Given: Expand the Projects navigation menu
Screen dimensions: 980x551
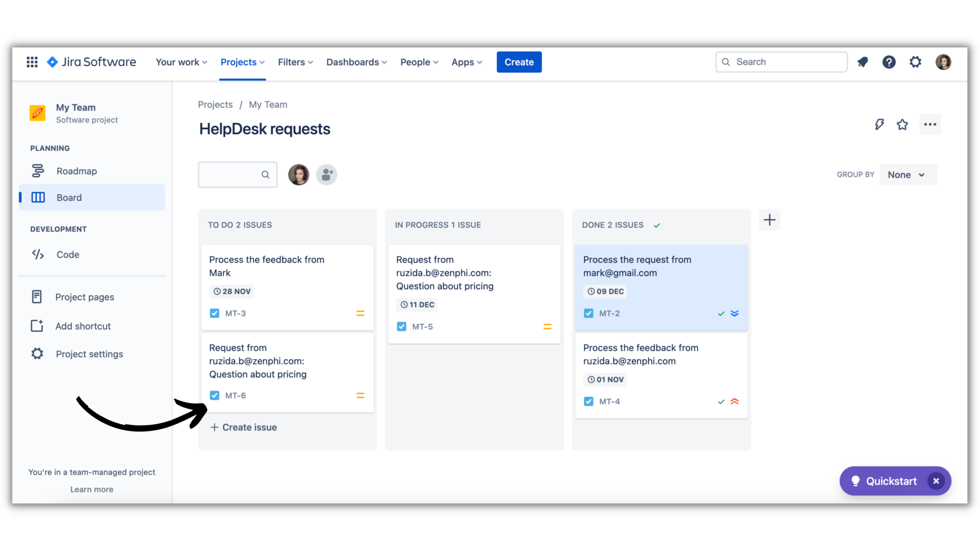Looking at the screenshot, I should coord(242,62).
